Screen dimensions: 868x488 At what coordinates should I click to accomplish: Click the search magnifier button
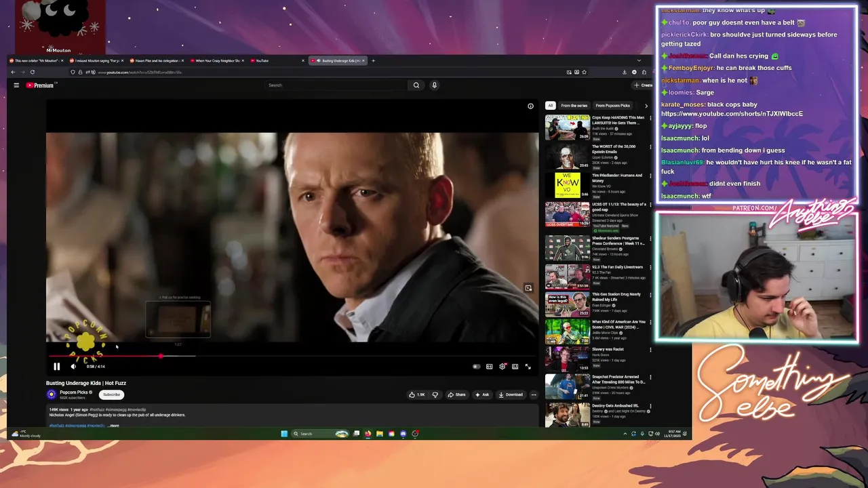(416, 85)
